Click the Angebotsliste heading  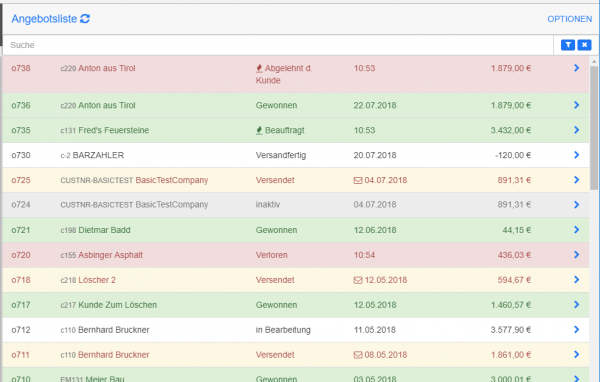(x=44, y=19)
